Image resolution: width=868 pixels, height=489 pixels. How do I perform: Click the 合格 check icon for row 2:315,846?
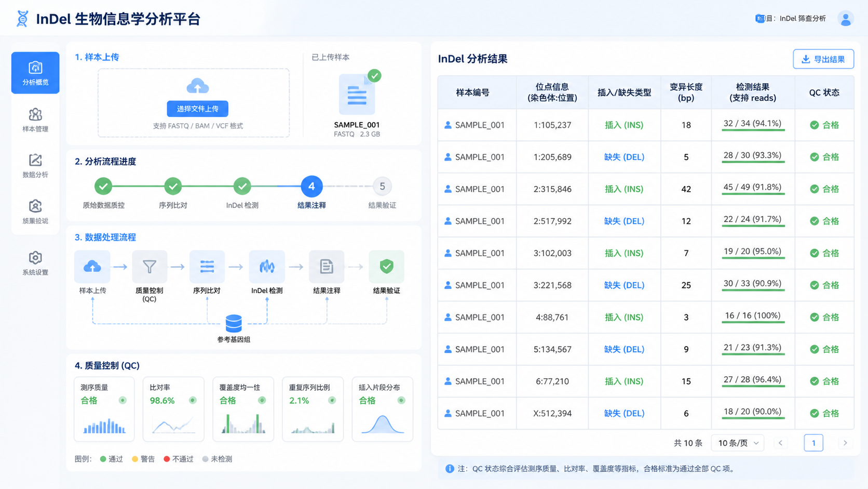(815, 189)
